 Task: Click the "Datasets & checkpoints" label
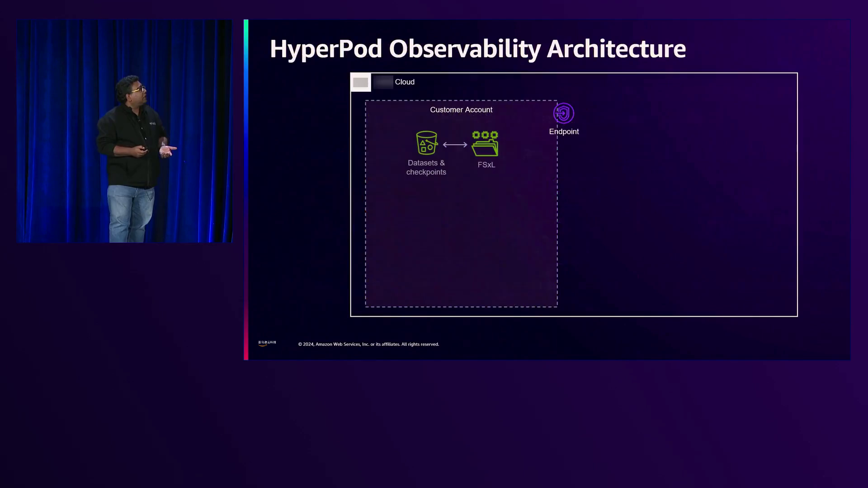pos(426,168)
